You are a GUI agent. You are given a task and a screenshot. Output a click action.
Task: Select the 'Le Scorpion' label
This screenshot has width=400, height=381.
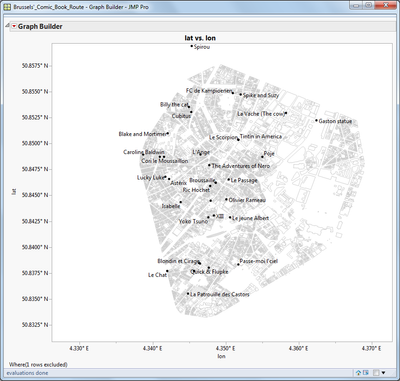[x=223, y=137]
